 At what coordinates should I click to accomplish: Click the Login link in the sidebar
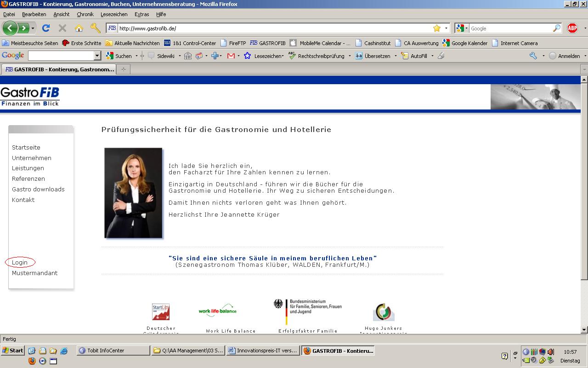[x=20, y=262]
